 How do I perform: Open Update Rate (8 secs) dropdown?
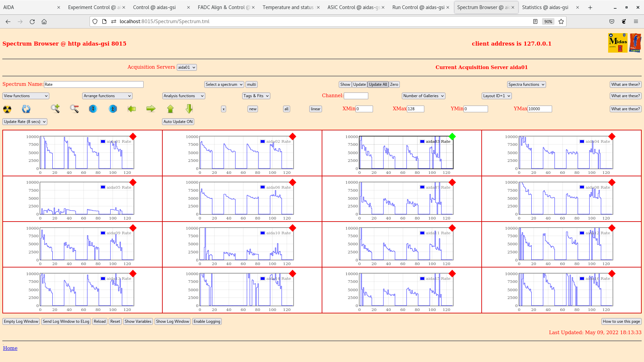click(x=25, y=122)
